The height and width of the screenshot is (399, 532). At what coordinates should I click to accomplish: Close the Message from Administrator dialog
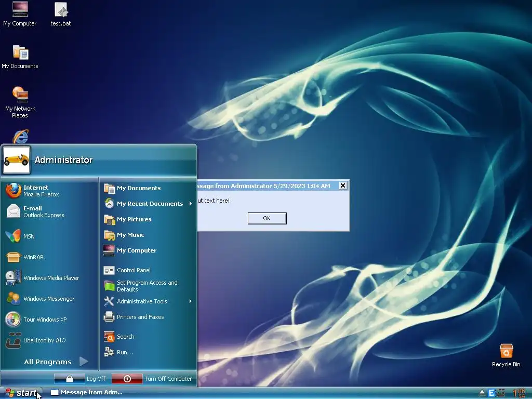[x=343, y=185]
